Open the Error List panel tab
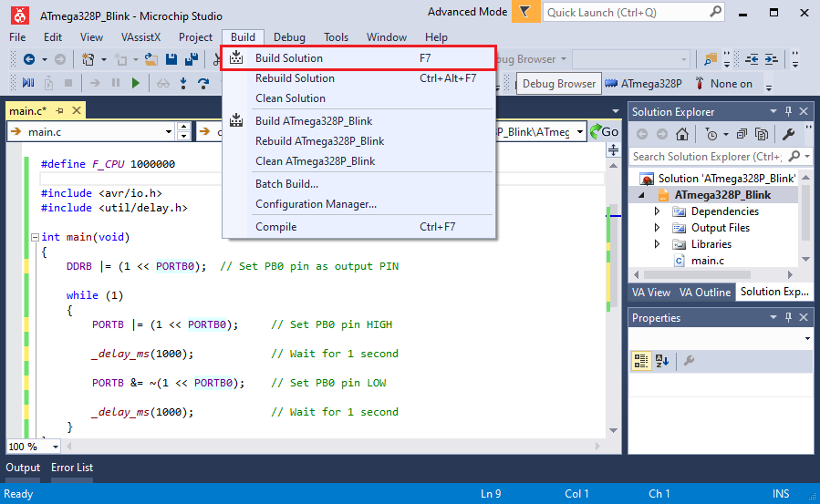The height and width of the screenshot is (504, 820). tap(72, 468)
